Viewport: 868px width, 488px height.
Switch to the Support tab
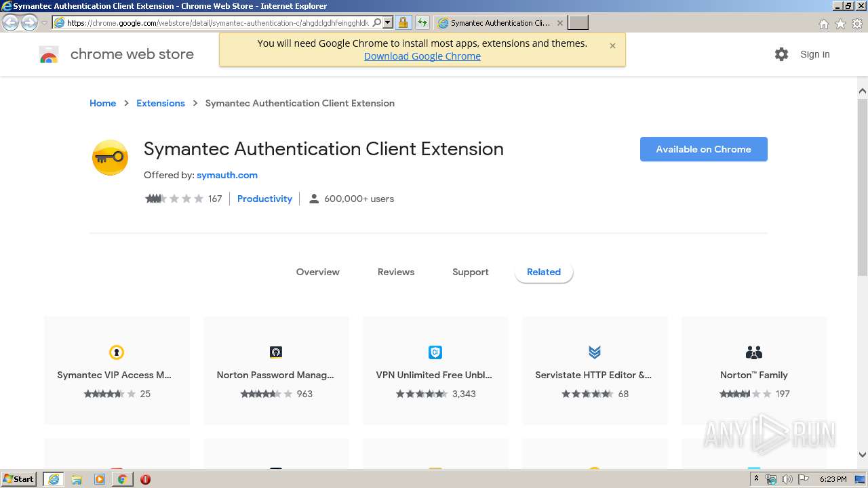pos(471,272)
